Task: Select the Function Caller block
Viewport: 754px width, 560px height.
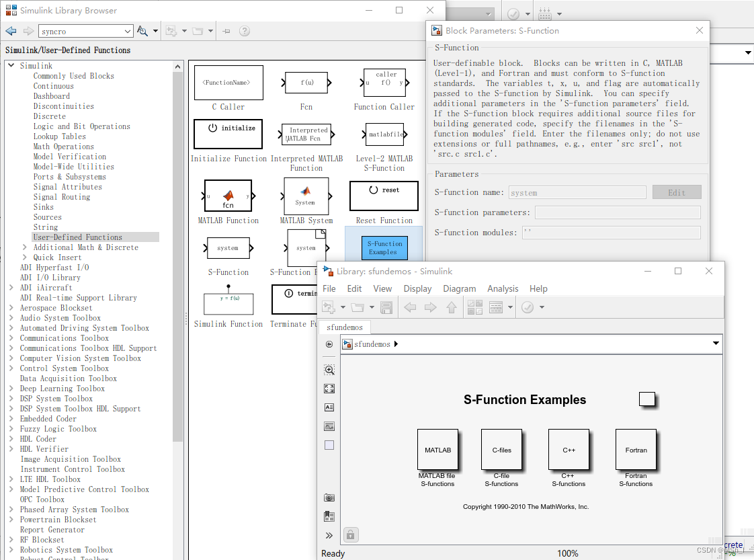Action: click(x=384, y=83)
